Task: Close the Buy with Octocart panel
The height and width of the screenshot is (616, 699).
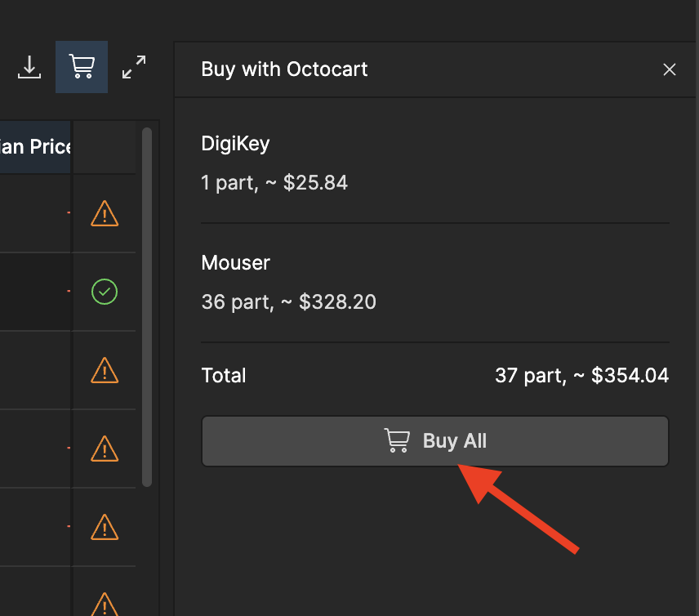Action: pyautogui.click(x=670, y=69)
